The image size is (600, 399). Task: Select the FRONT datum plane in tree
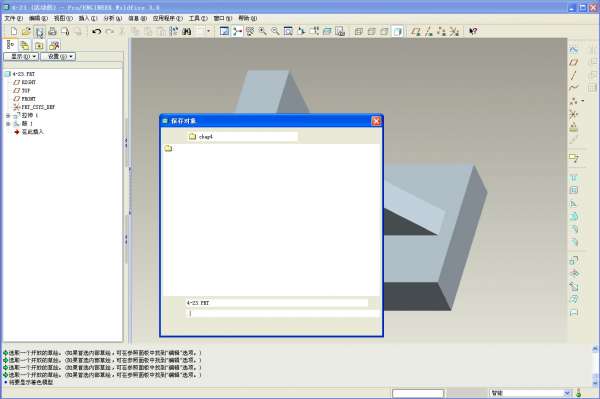[x=25, y=99]
